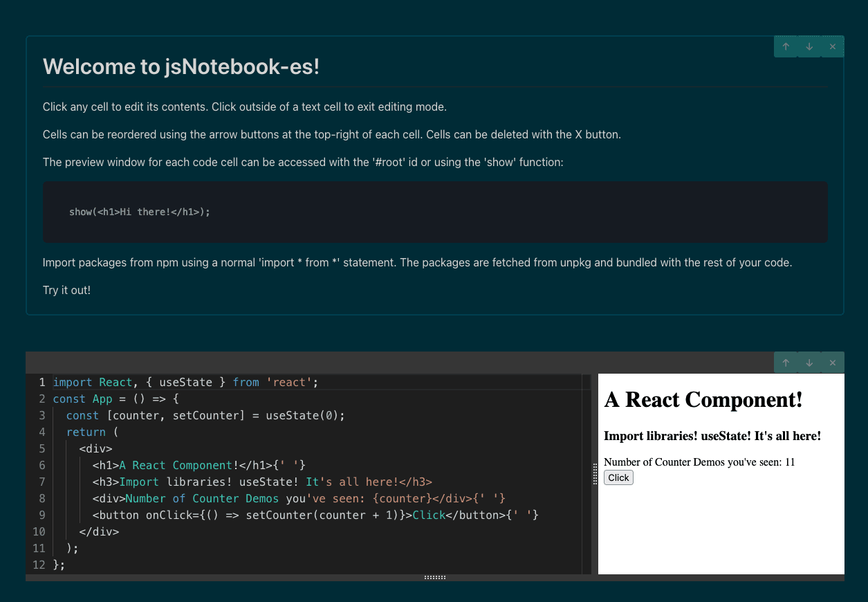Click the 'Click' button in the preview
This screenshot has width=868, height=602.
tap(618, 477)
